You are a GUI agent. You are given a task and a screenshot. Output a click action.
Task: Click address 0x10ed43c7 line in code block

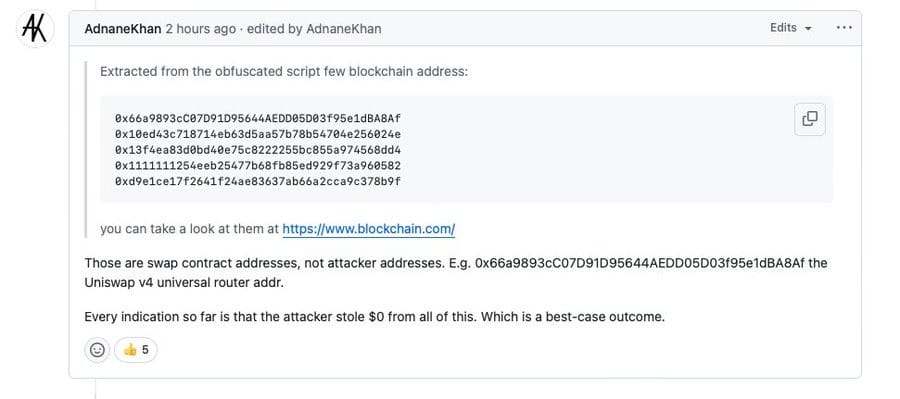[258, 134]
